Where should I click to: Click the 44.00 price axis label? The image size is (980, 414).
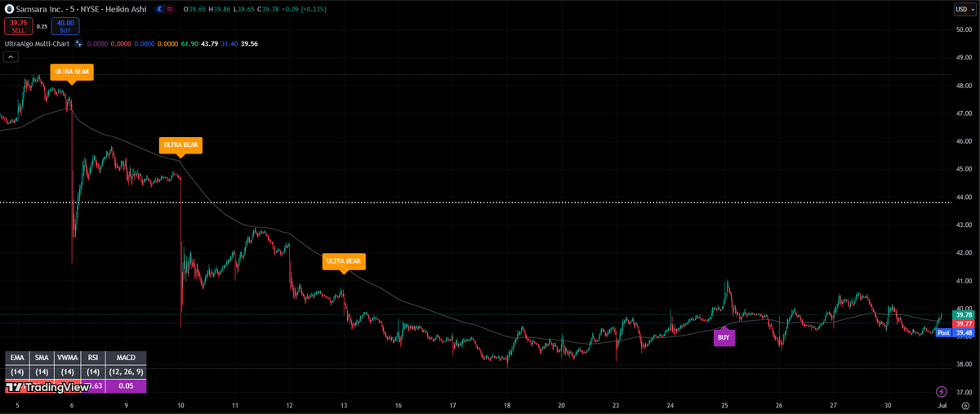tap(963, 197)
